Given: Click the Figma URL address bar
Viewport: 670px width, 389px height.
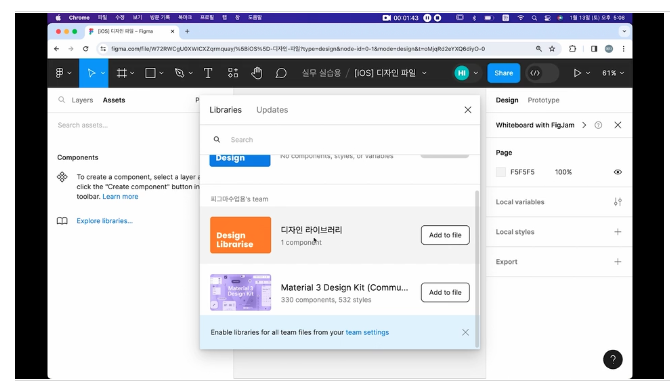Looking at the screenshot, I should (x=298, y=49).
